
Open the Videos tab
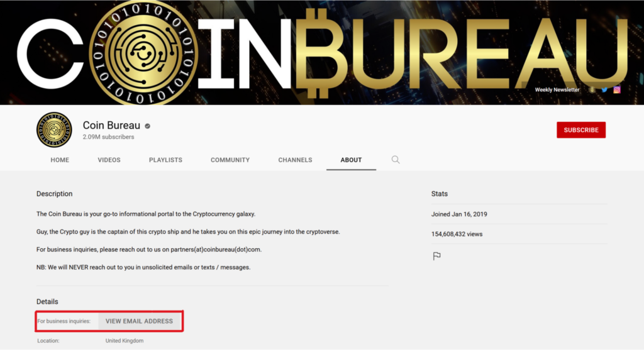tap(109, 160)
